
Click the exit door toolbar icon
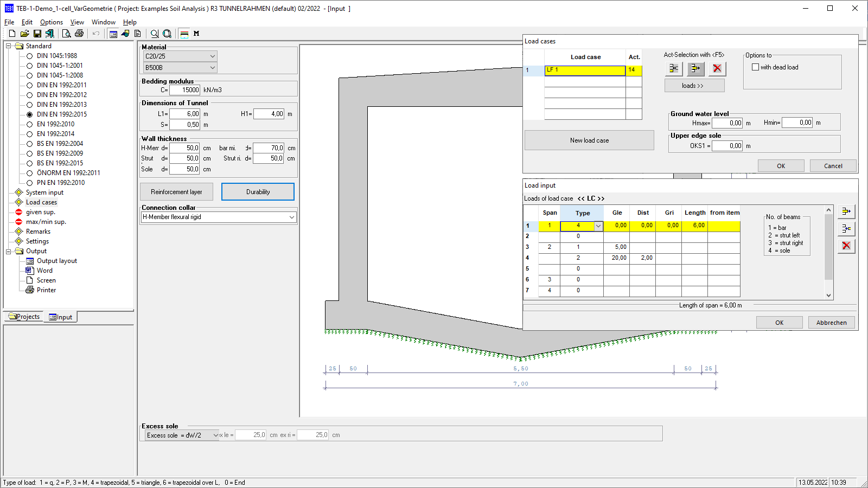coord(49,34)
